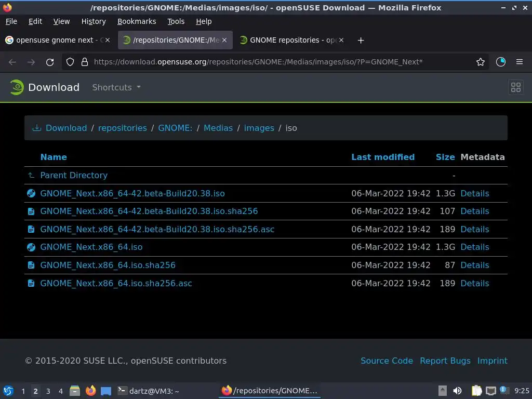This screenshot has height=399, width=532.
Task: Open the Parent Directory link
Action: 74,176
